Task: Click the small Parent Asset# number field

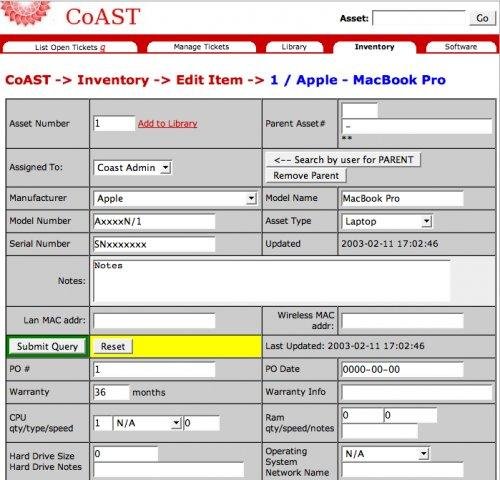Action: 360,110
